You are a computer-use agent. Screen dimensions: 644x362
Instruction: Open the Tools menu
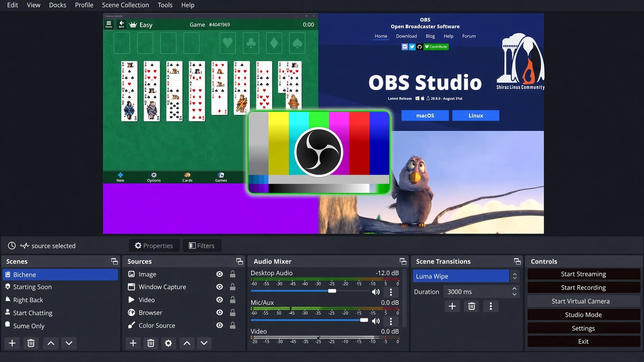coord(165,5)
